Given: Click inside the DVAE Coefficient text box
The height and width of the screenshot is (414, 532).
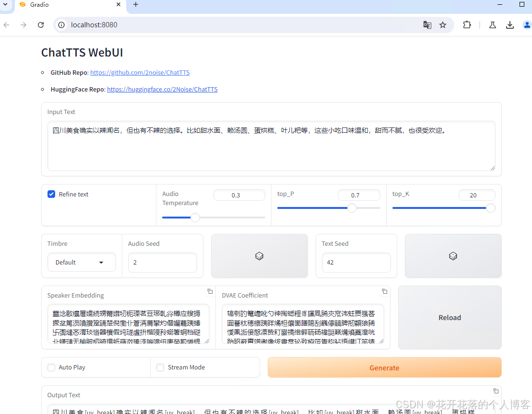Looking at the screenshot, I should point(303,324).
